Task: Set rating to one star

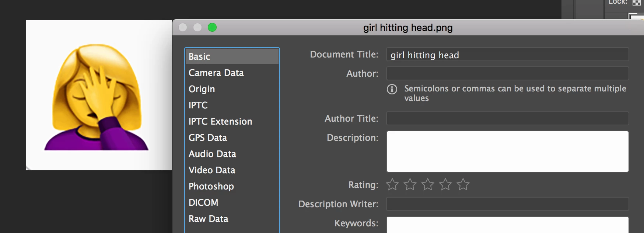Action: (x=392, y=184)
